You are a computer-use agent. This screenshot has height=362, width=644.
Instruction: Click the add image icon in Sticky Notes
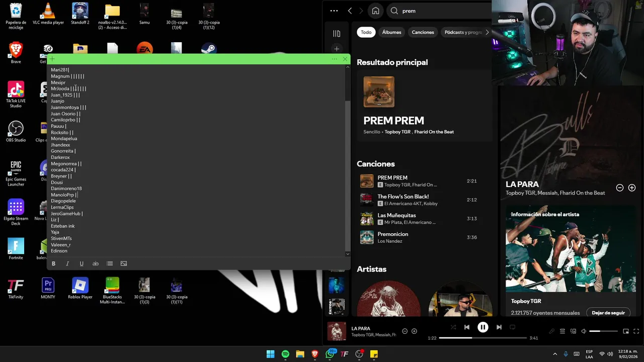[124, 263]
